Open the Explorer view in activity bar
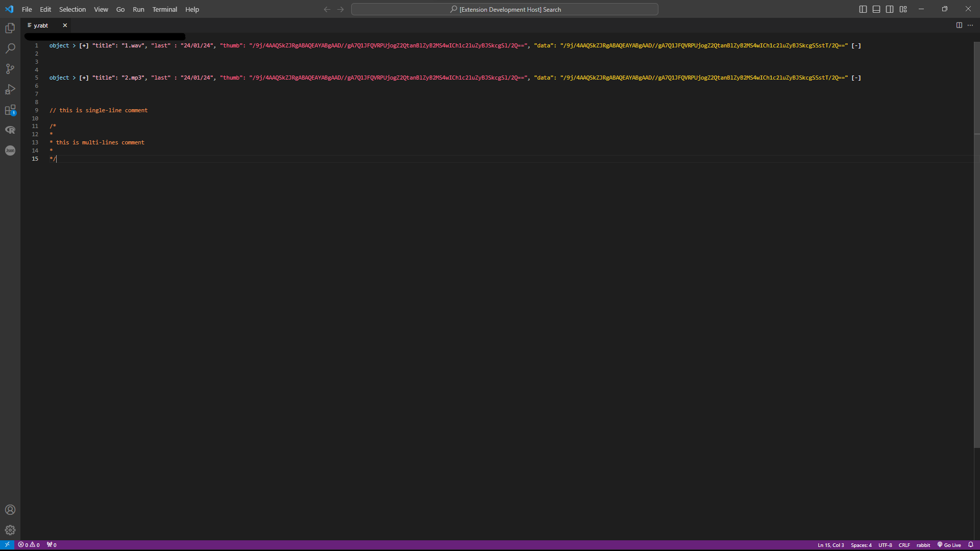Image resolution: width=980 pixels, height=551 pixels. pos(10,28)
